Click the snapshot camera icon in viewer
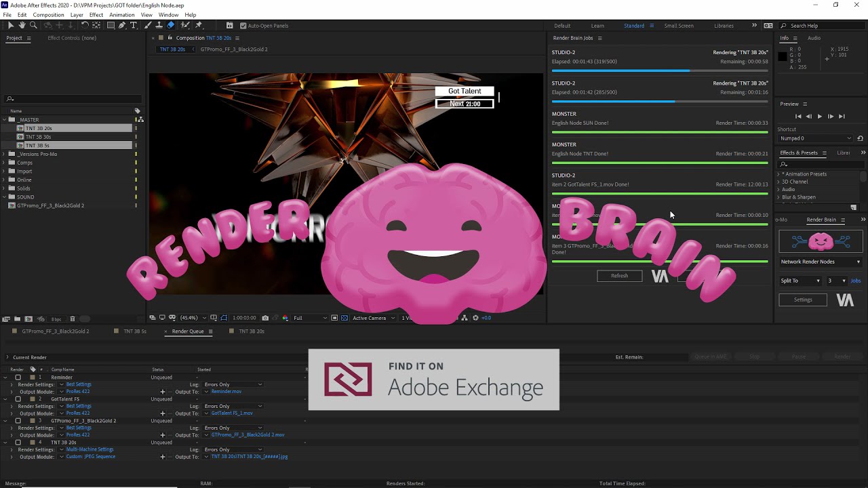868x488 pixels. pyautogui.click(x=265, y=318)
